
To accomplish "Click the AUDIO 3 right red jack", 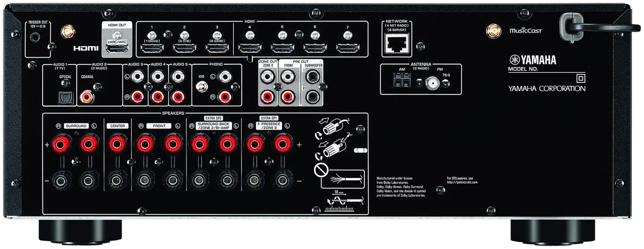I will pyautogui.click(x=136, y=96).
